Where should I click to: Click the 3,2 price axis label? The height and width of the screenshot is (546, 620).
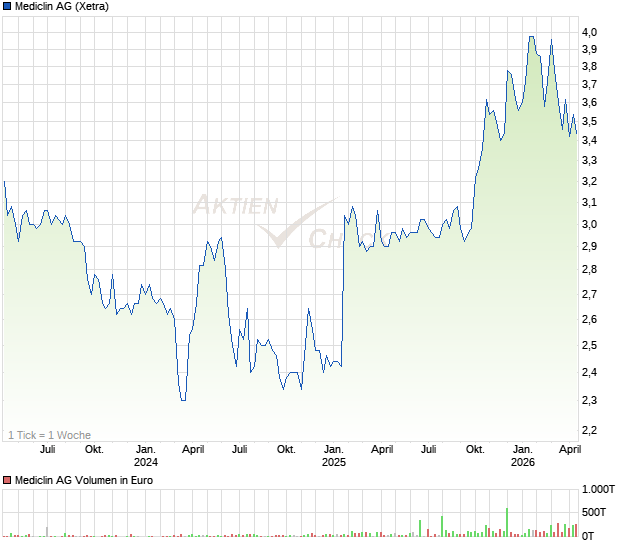(589, 181)
